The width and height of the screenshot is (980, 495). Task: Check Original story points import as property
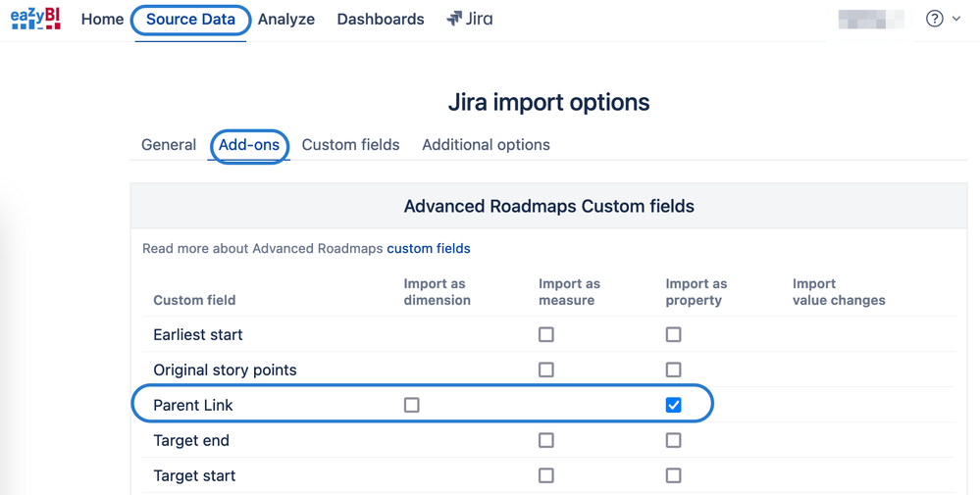pyautogui.click(x=673, y=370)
